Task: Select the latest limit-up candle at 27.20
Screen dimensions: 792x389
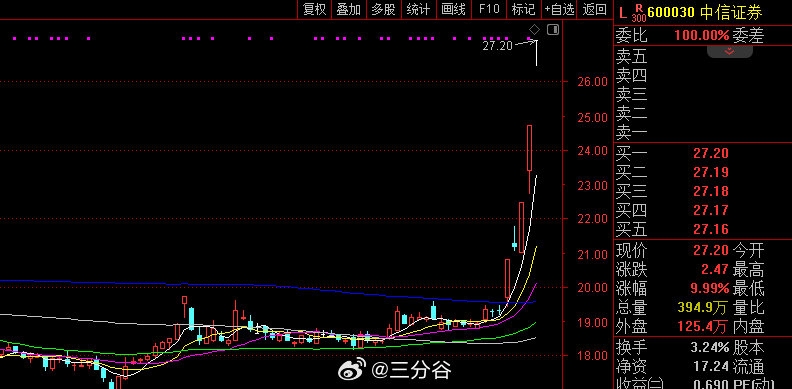Action: [536, 53]
